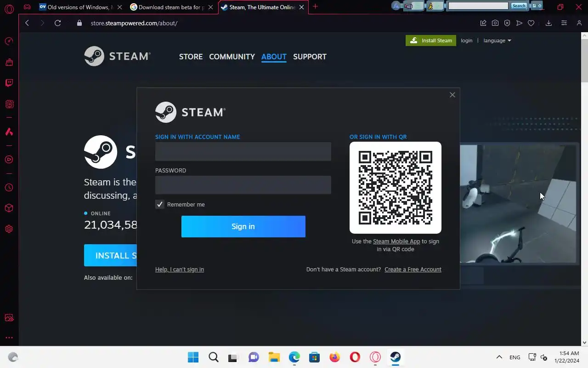Open Easy Setup sliders icon
This screenshot has width=588, height=368.
click(564, 23)
